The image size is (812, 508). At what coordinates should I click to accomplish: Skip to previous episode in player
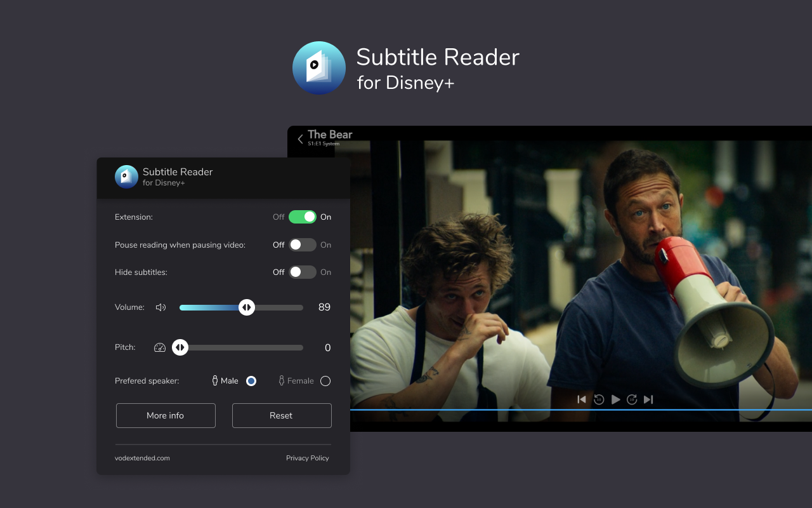[x=581, y=399]
